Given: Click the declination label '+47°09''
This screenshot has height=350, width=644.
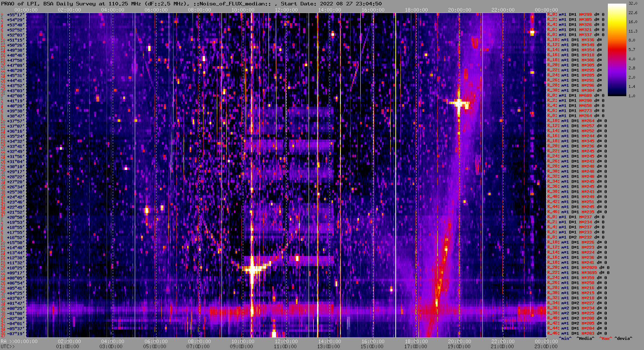Looking at the screenshot, I should pos(16,65).
